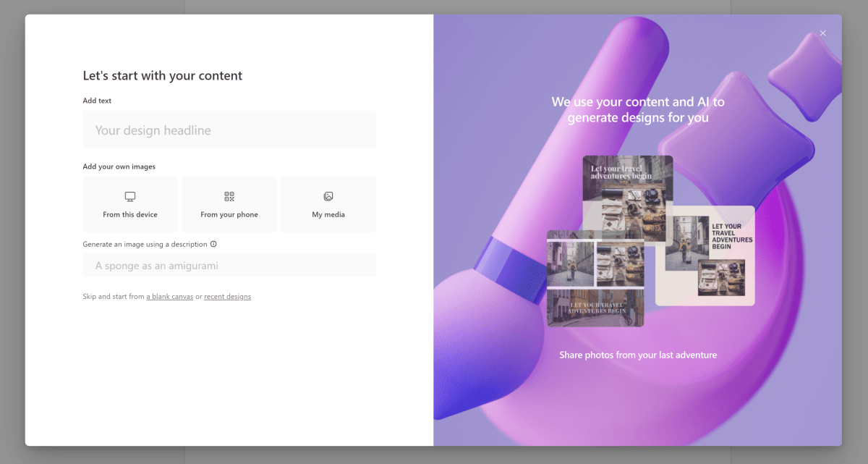The width and height of the screenshot is (868, 464).
Task: Close the dialog with the X icon
Action: coord(823,33)
